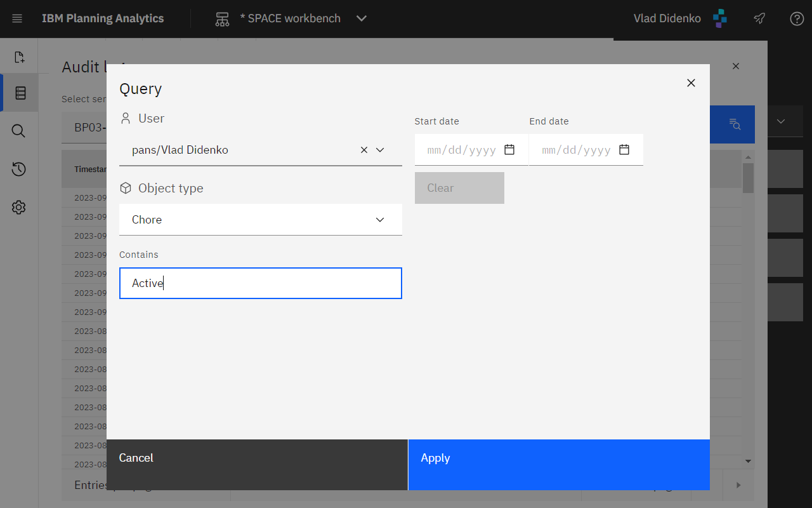Image resolution: width=812 pixels, height=508 pixels.
Task: Open the rocket launch icon
Action: (759, 18)
